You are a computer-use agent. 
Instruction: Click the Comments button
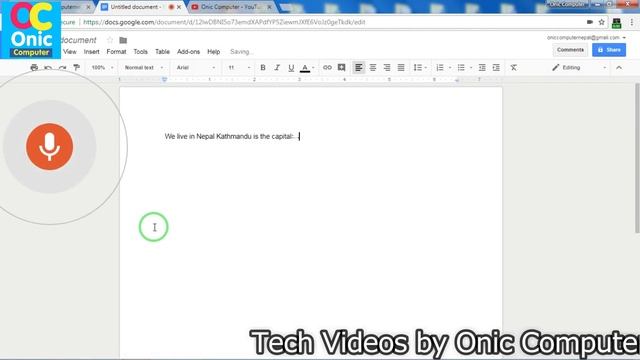click(570, 50)
